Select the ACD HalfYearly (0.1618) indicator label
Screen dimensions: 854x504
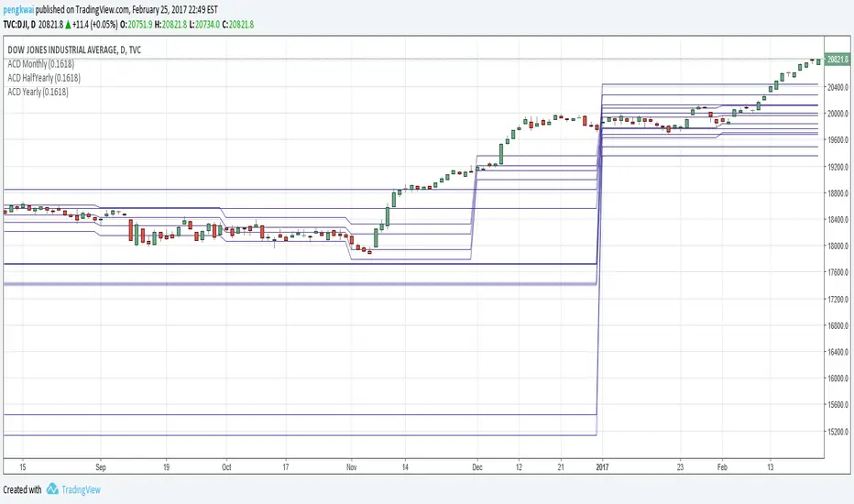[x=44, y=78]
